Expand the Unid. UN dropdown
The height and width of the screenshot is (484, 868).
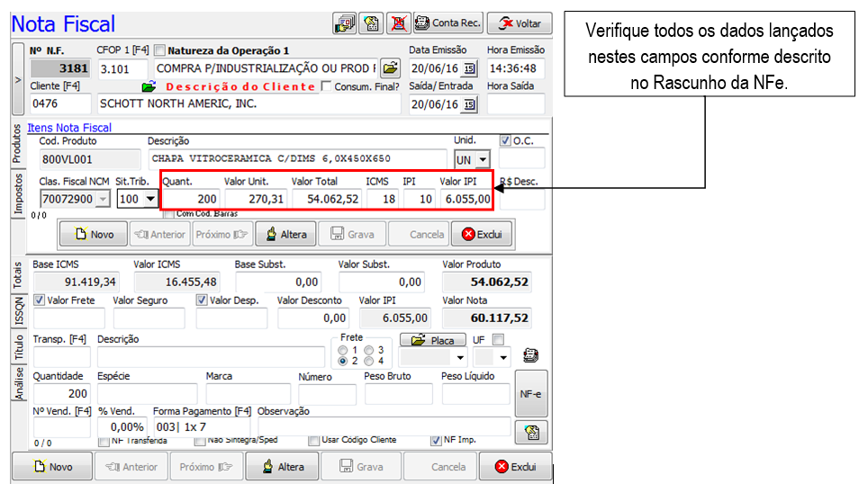point(482,160)
